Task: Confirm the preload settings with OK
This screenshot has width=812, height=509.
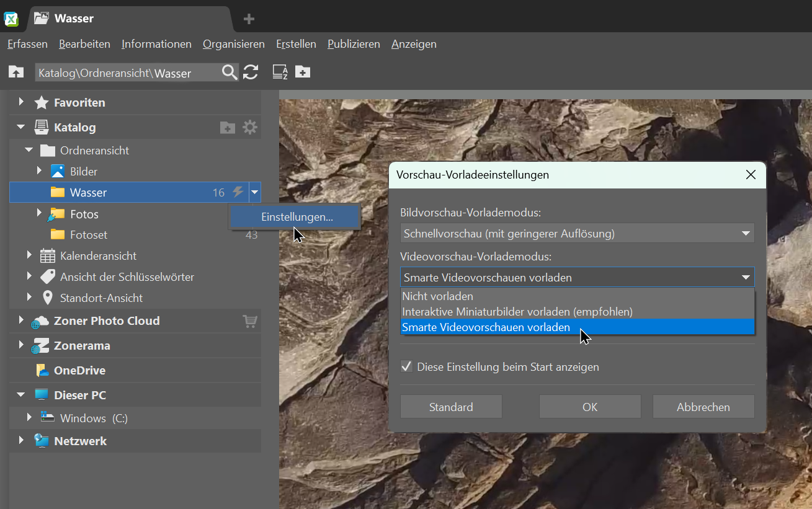Action: pyautogui.click(x=590, y=407)
